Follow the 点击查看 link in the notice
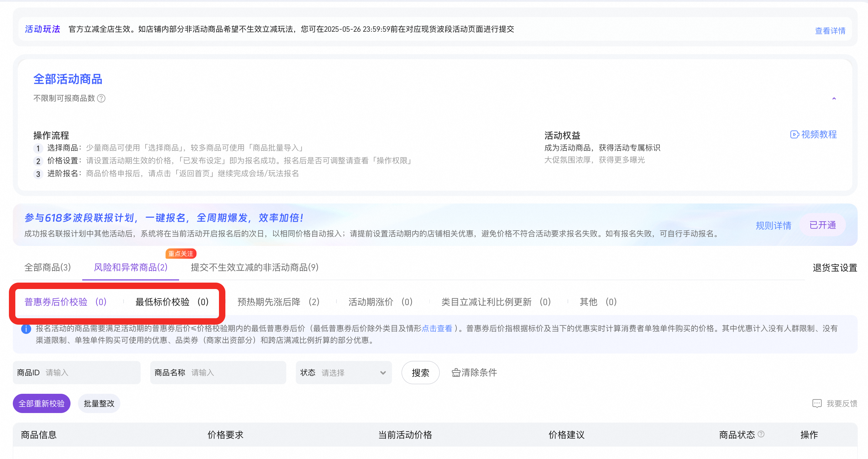Image resolution: width=868 pixels, height=459 pixels. (437, 328)
